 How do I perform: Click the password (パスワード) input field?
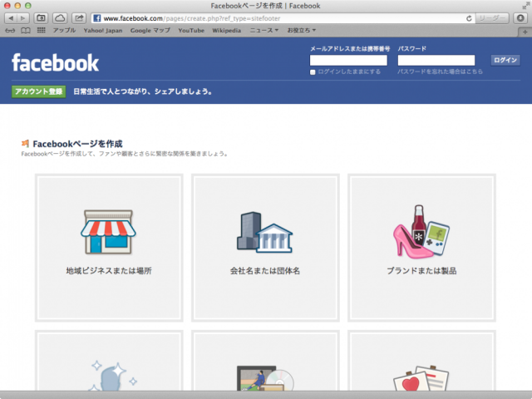pyautogui.click(x=436, y=61)
